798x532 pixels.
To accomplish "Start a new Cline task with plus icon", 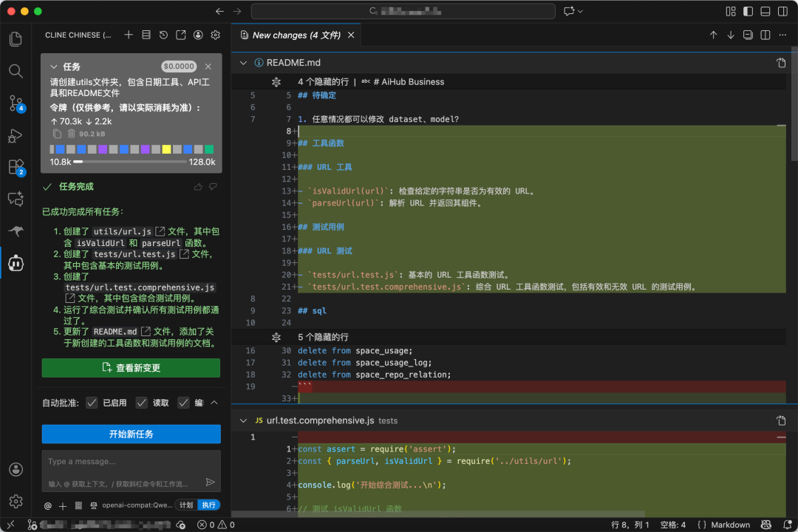I will pos(129,35).
